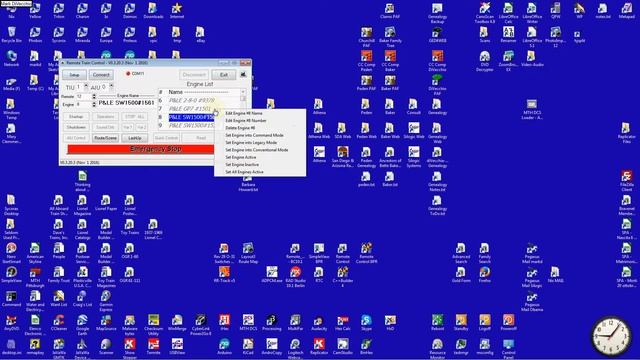Select the Firefox desktop icon
The image size is (640, 360).
484,275
